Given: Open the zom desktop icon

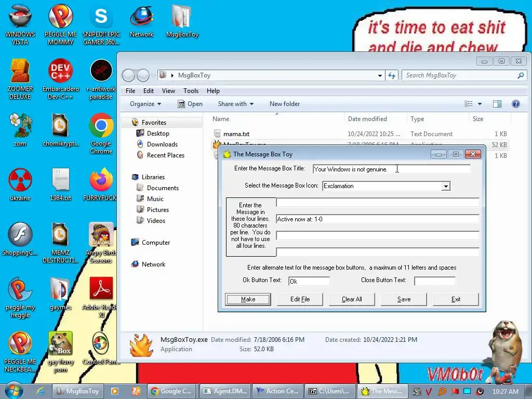Looking at the screenshot, I should pyautogui.click(x=20, y=129).
